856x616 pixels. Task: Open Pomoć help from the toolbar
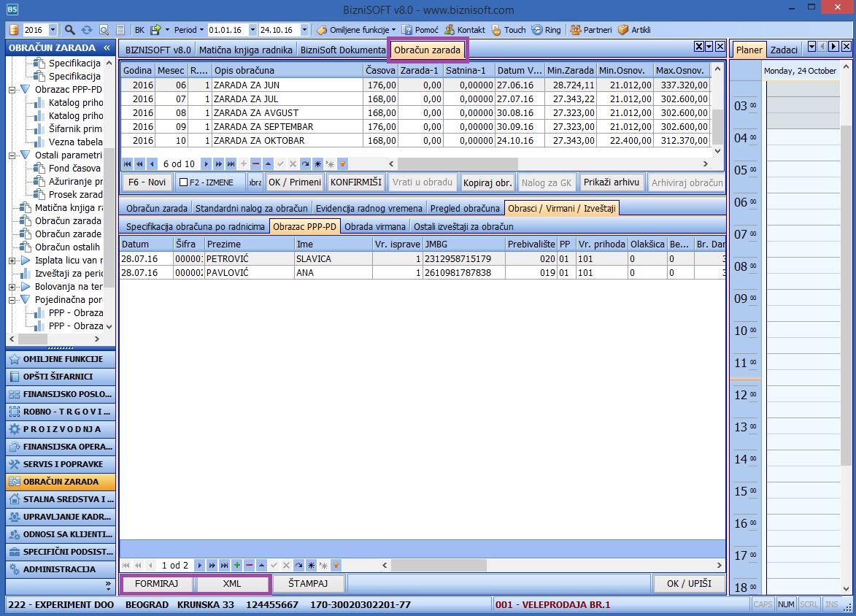pyautogui.click(x=420, y=29)
